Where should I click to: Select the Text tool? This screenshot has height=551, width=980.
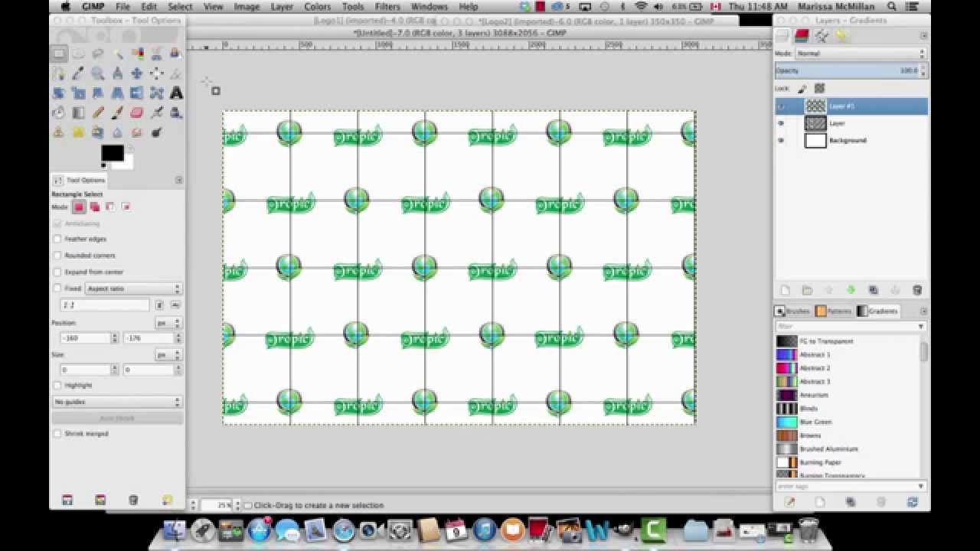point(176,93)
